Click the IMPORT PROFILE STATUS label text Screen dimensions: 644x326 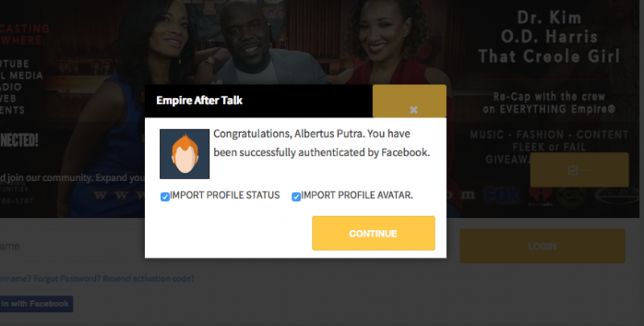click(225, 195)
